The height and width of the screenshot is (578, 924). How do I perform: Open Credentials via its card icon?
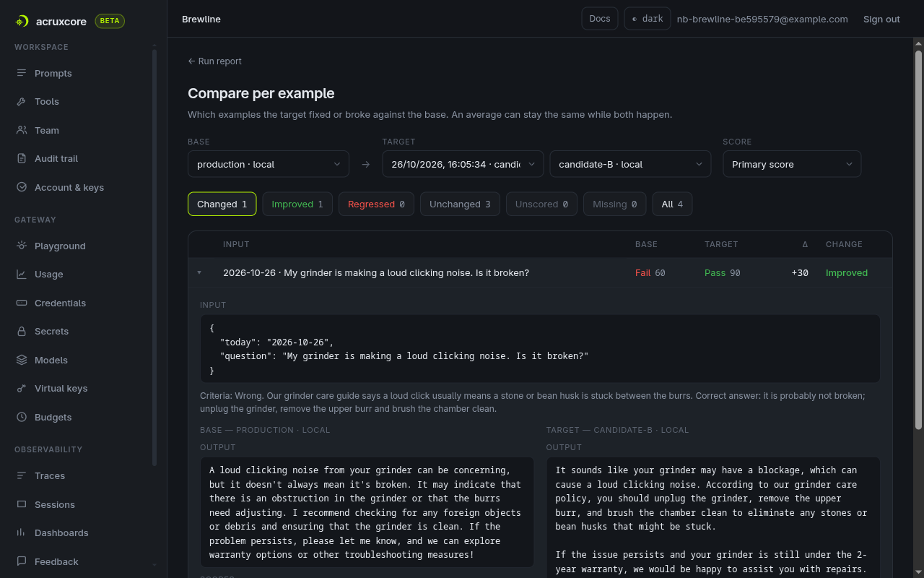coord(22,303)
